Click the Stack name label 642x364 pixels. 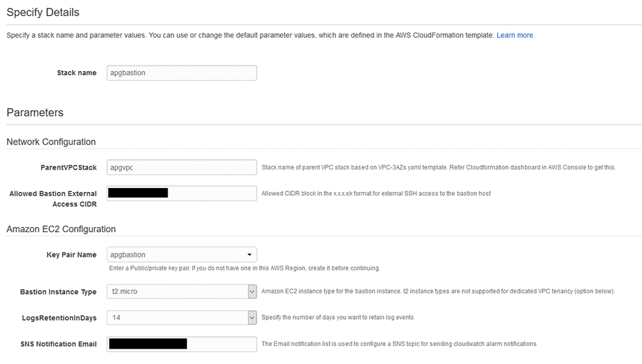point(76,73)
